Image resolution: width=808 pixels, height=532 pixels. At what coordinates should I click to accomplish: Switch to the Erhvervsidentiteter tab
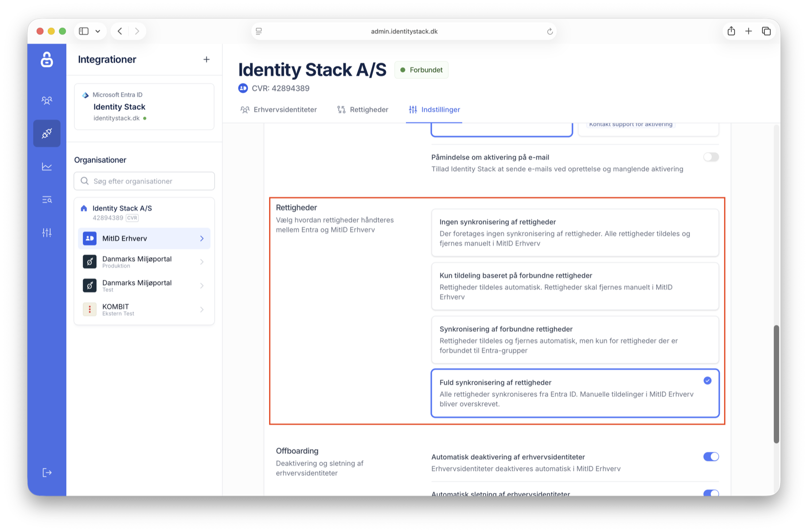pos(278,110)
